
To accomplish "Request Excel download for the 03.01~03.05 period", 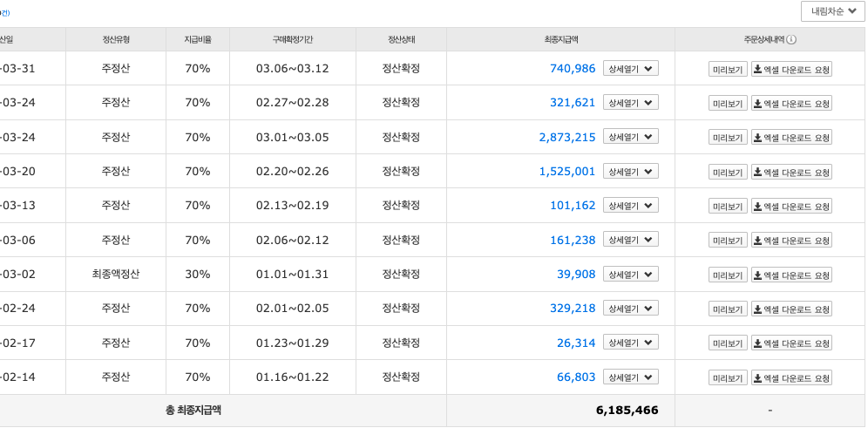I will pos(791,137).
